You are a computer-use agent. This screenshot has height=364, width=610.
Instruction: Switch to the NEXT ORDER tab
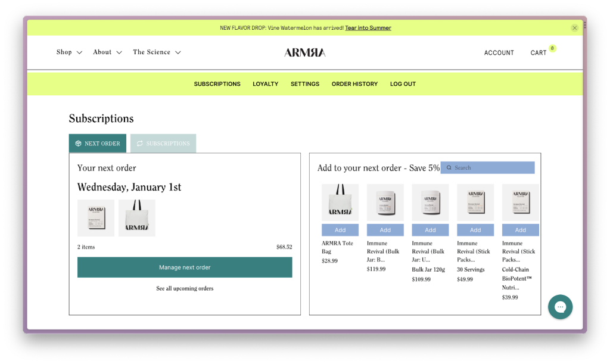click(x=98, y=144)
